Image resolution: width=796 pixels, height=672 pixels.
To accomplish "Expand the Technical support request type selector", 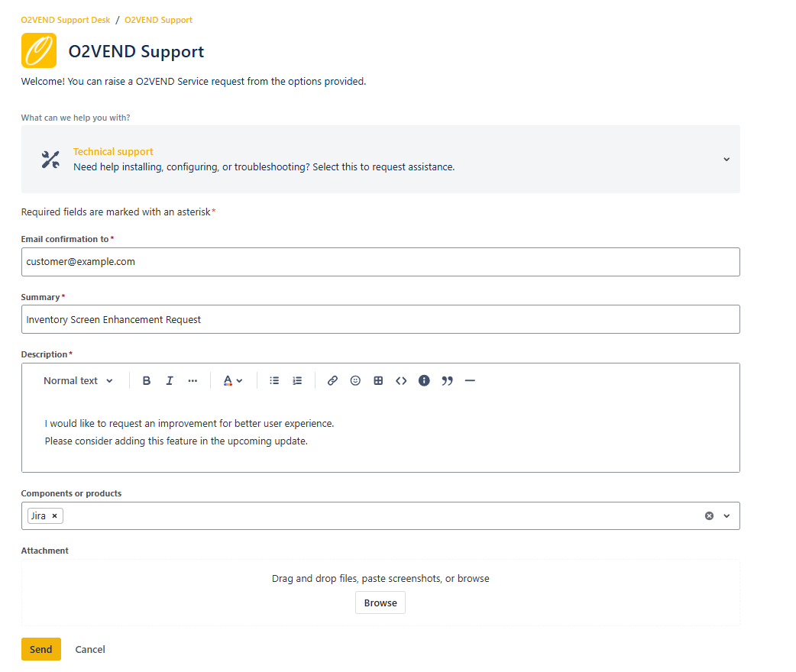I will [726, 159].
